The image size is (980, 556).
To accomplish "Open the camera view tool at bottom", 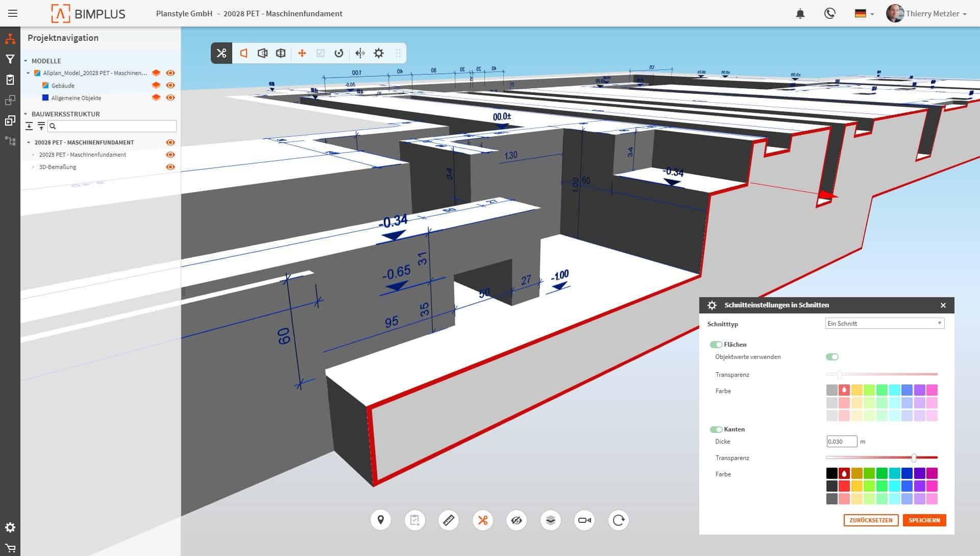I will point(584,520).
